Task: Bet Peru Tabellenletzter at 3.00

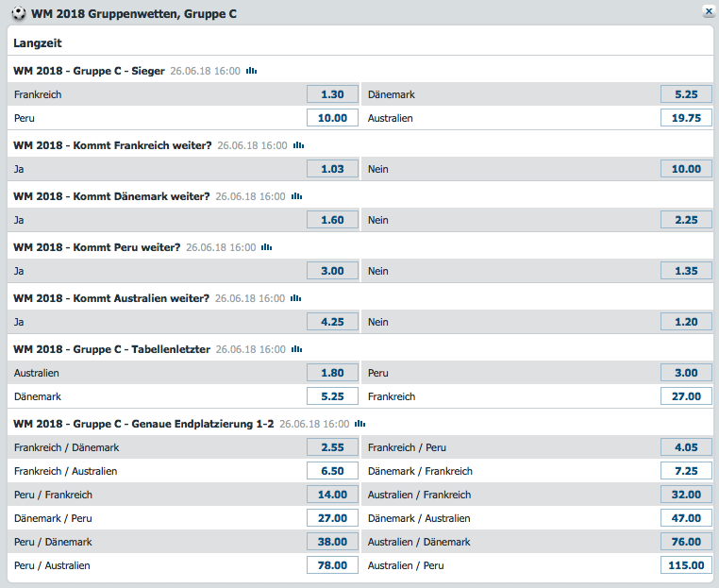Action: coord(686,373)
